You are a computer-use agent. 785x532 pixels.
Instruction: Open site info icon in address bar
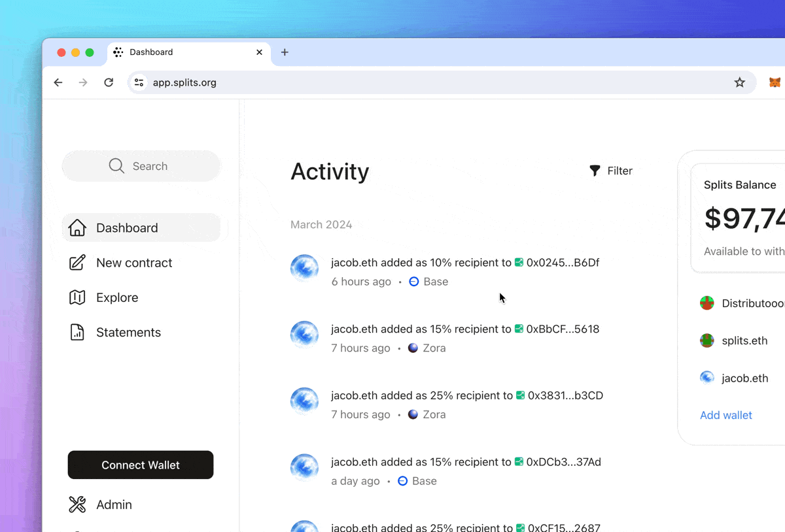click(x=139, y=82)
